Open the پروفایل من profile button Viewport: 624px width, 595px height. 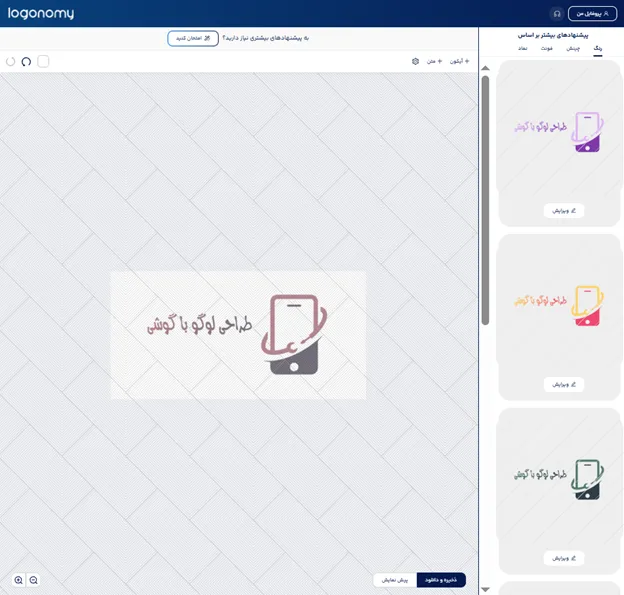pos(592,14)
